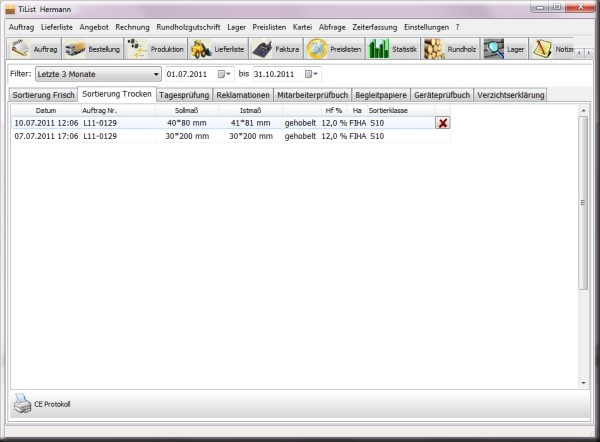Open the Lager menu in menu bar

pos(236,27)
